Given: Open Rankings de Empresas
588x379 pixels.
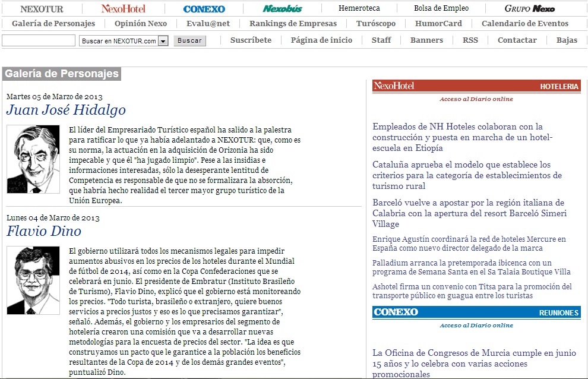Looking at the screenshot, I should (x=293, y=24).
